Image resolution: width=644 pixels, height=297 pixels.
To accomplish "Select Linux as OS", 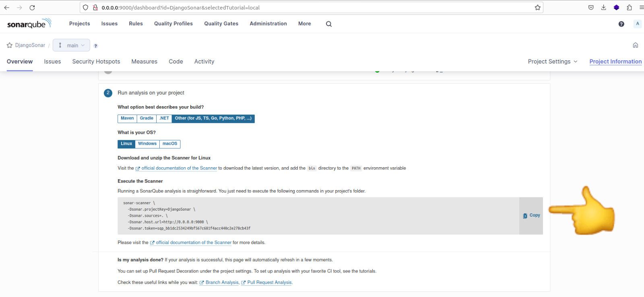I will pos(126,144).
